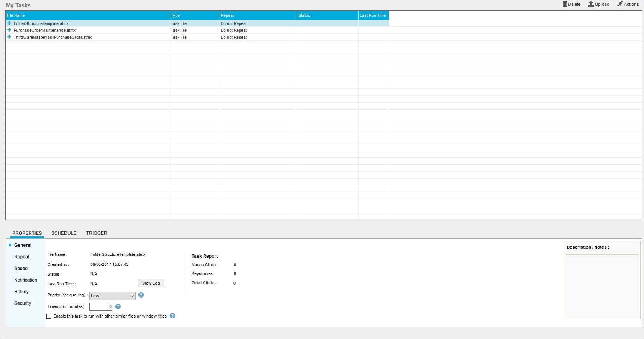Expand plus icon for PurchaseOrderMaintenance.atmx
644x339 pixels.
tap(9, 30)
